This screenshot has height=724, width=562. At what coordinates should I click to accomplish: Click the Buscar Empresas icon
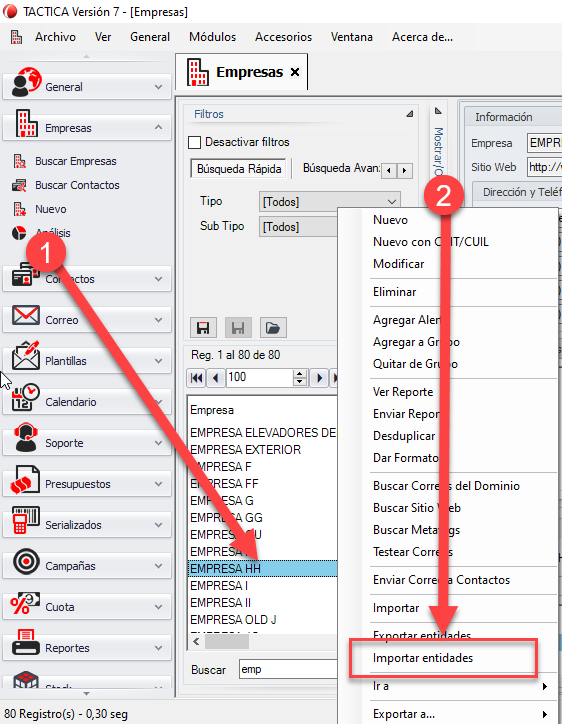(x=19, y=161)
